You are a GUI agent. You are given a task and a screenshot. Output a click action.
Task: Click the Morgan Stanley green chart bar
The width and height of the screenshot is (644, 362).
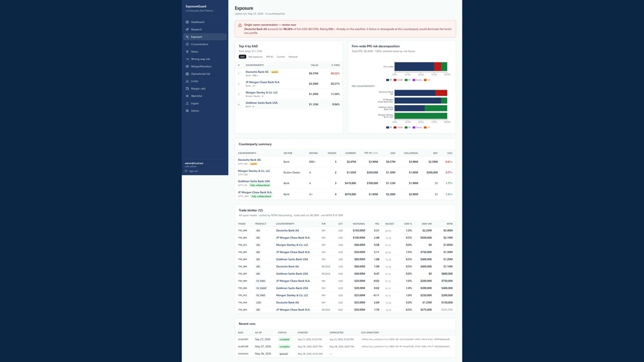pyautogui.click(x=421, y=116)
